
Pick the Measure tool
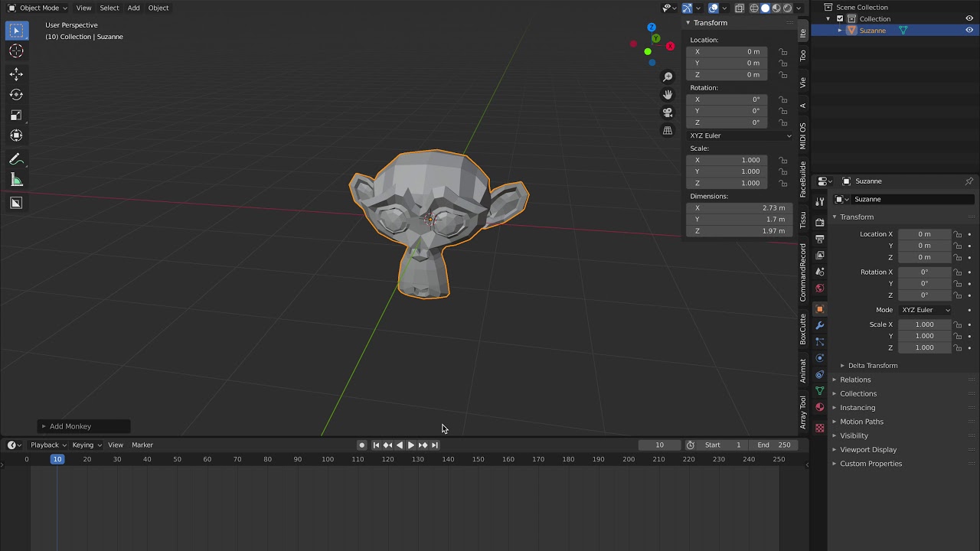tap(16, 180)
